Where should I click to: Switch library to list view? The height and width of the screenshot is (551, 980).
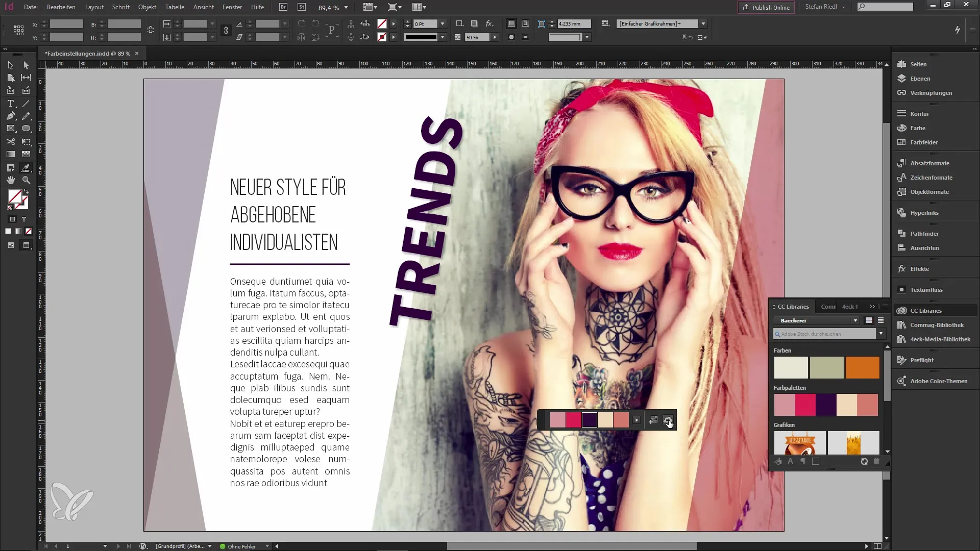(880, 320)
